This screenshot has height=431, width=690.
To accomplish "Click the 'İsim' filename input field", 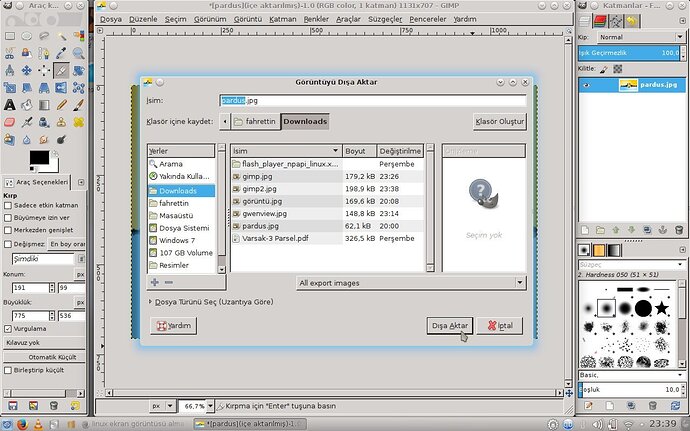I will click(373, 100).
